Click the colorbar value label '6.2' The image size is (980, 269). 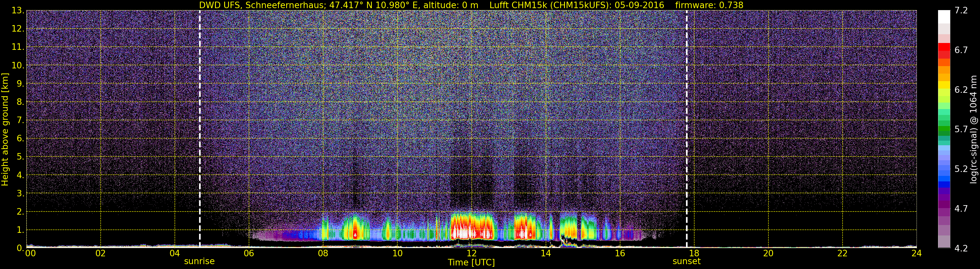coord(961,90)
